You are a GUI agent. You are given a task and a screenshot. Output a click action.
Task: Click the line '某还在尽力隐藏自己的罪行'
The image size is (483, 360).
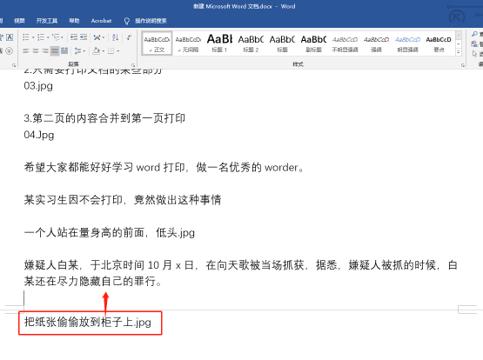point(93,281)
